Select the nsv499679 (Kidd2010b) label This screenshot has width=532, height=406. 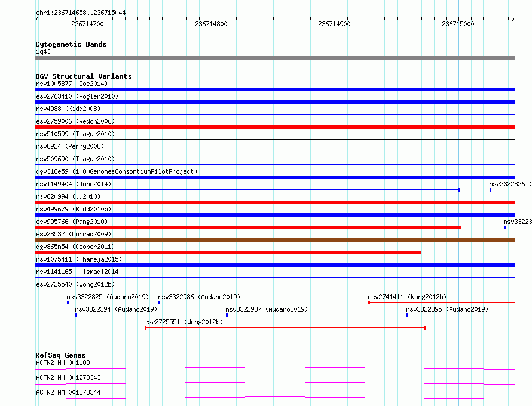(74, 209)
